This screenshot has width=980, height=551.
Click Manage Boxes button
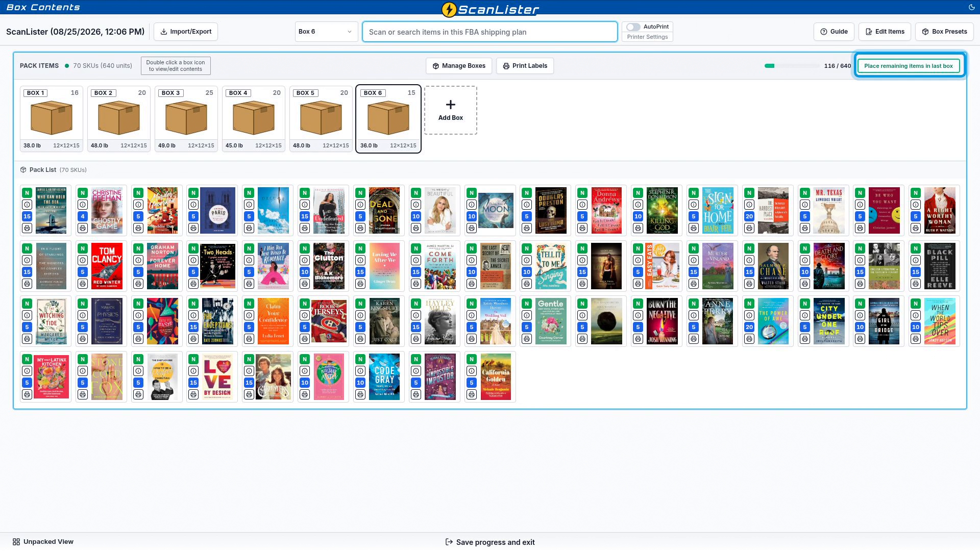click(x=459, y=66)
